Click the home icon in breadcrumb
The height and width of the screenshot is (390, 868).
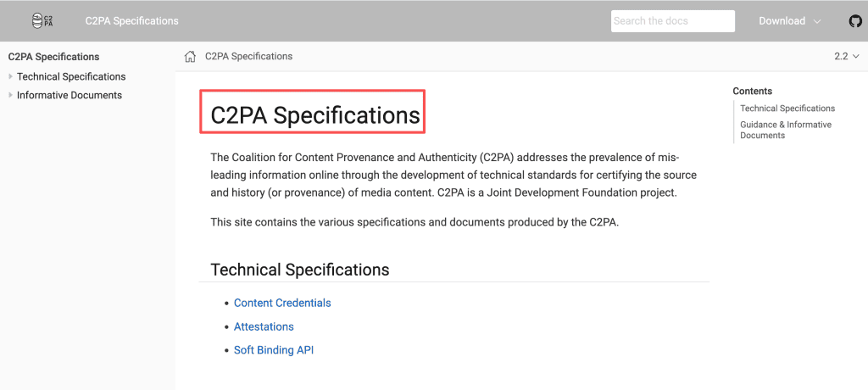[x=190, y=57]
